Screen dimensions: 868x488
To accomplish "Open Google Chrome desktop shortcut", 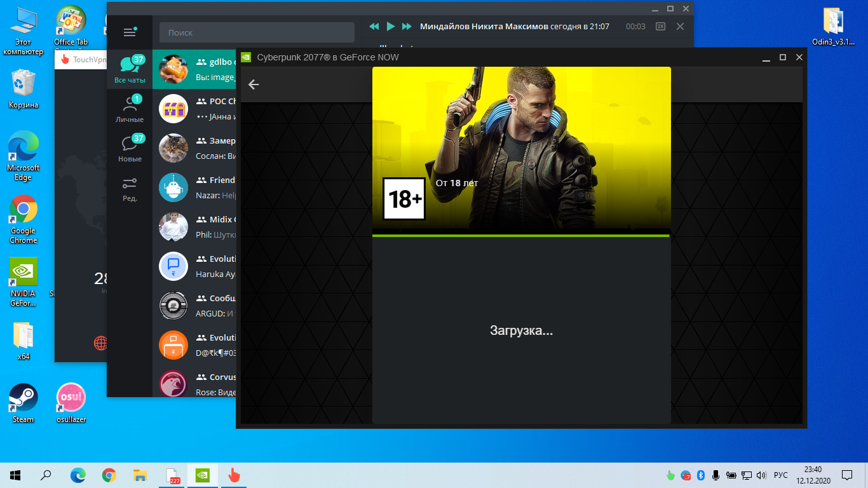I will pyautogui.click(x=24, y=219).
